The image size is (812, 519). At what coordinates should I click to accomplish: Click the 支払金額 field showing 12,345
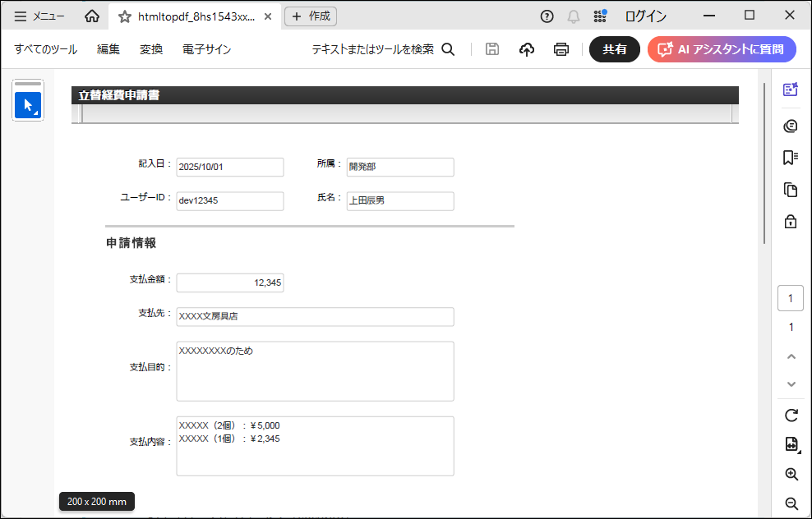[x=230, y=282]
